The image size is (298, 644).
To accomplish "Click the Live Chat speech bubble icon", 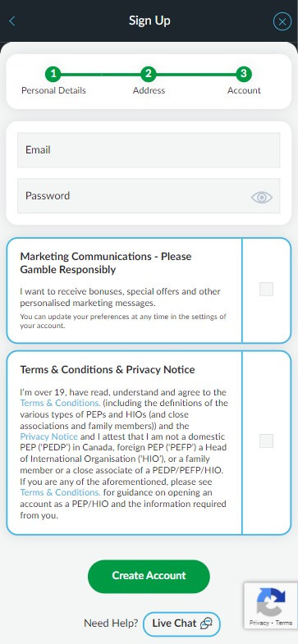I will point(206,623).
